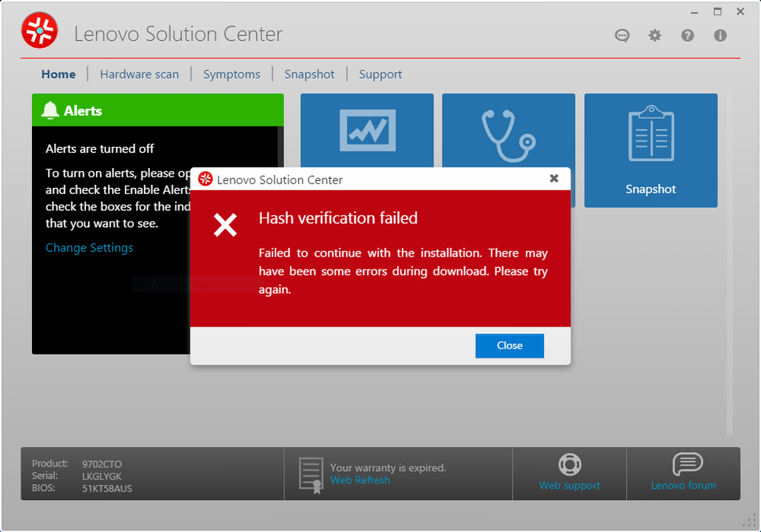The image size is (761, 532).
Task: Open settings via the gear icon
Action: (654, 36)
